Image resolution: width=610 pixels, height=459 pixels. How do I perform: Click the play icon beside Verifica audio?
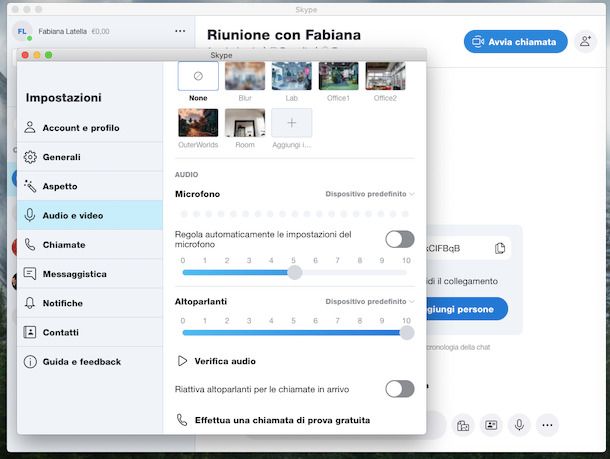point(182,361)
